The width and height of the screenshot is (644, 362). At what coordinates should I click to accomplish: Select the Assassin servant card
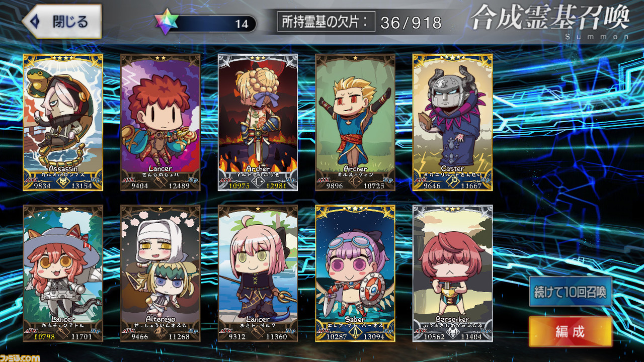pos(63,123)
